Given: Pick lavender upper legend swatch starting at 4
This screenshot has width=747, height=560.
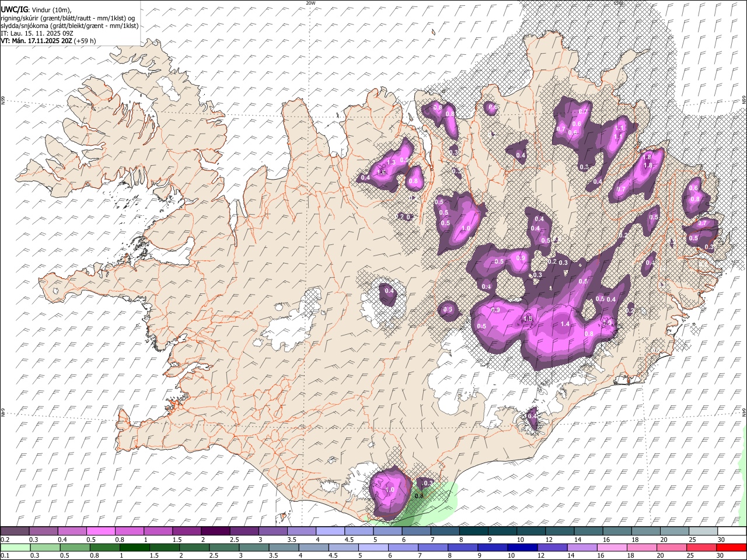Looking at the screenshot, I should coord(330,531).
